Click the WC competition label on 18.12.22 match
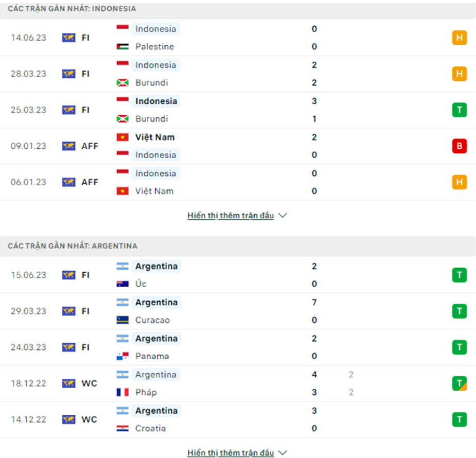 (90, 383)
